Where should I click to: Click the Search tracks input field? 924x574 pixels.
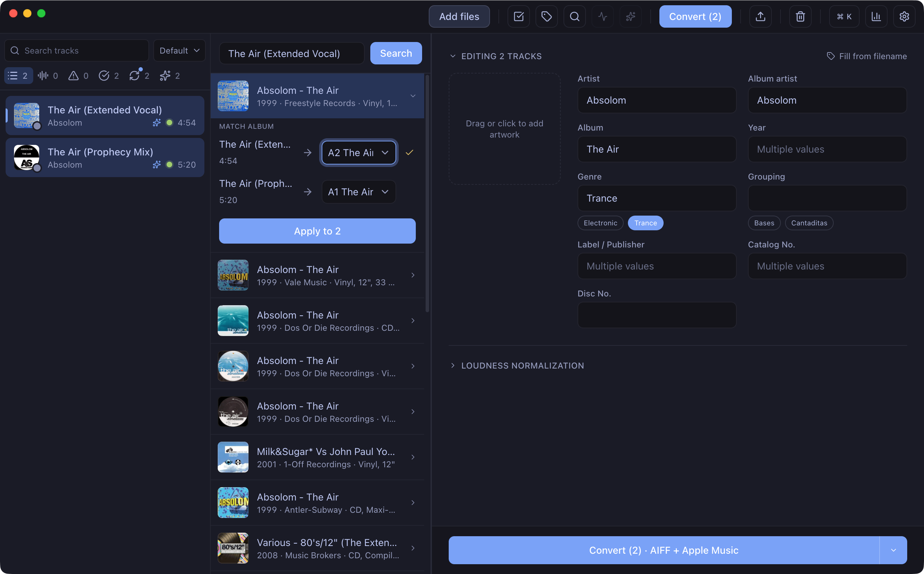(x=76, y=50)
